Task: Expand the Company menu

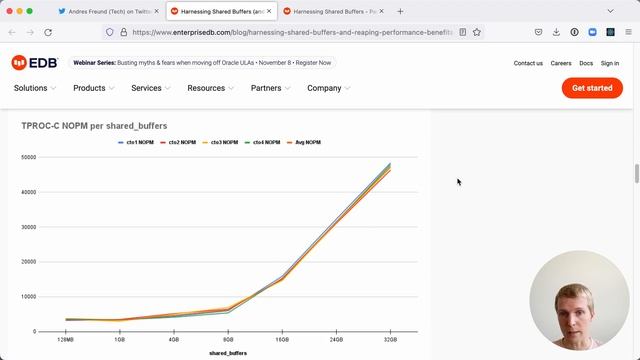Action: [329, 88]
